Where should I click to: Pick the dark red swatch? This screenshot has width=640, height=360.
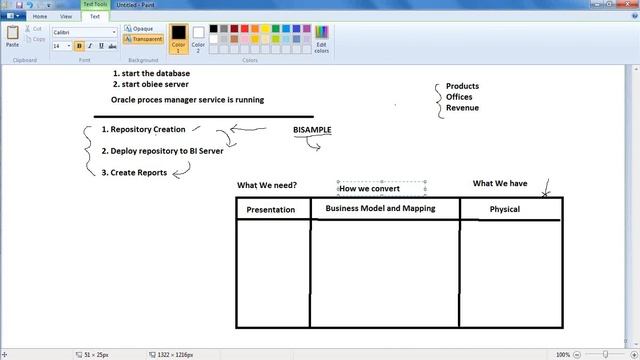pyautogui.click(x=234, y=29)
